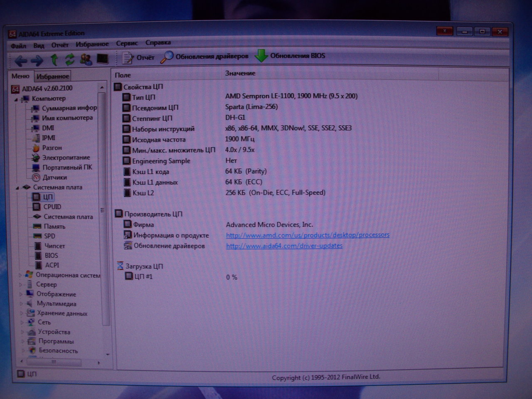The width and height of the screenshot is (532, 399).
Task: Expand the Сеть tree node
Action: (22, 323)
